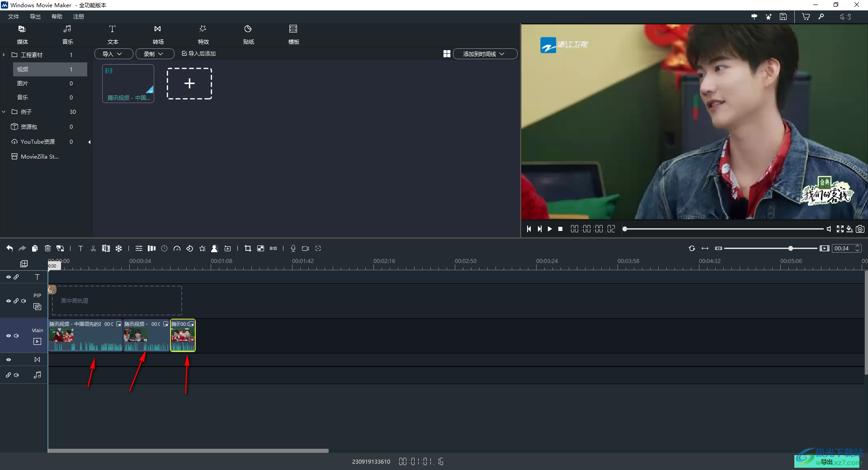868x470 pixels.
Task: Select the Video category in sidebar
Action: [50, 69]
